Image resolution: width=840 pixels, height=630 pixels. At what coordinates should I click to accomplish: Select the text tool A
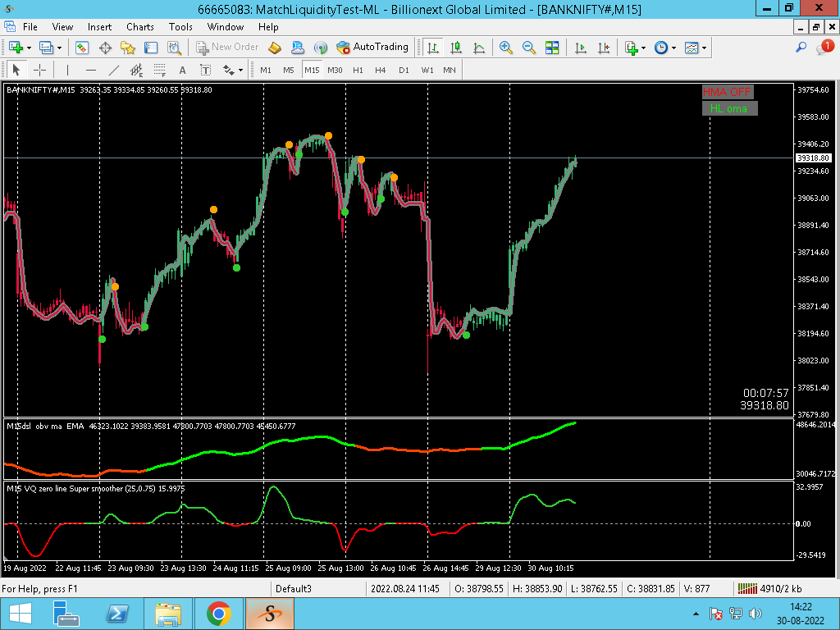point(182,71)
